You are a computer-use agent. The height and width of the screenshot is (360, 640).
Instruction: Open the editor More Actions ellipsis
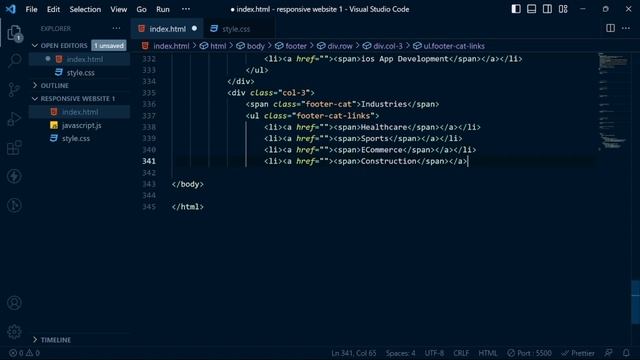(x=626, y=28)
